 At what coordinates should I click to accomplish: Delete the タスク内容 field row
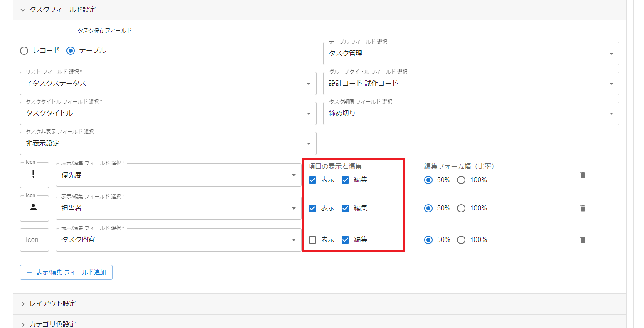583,240
